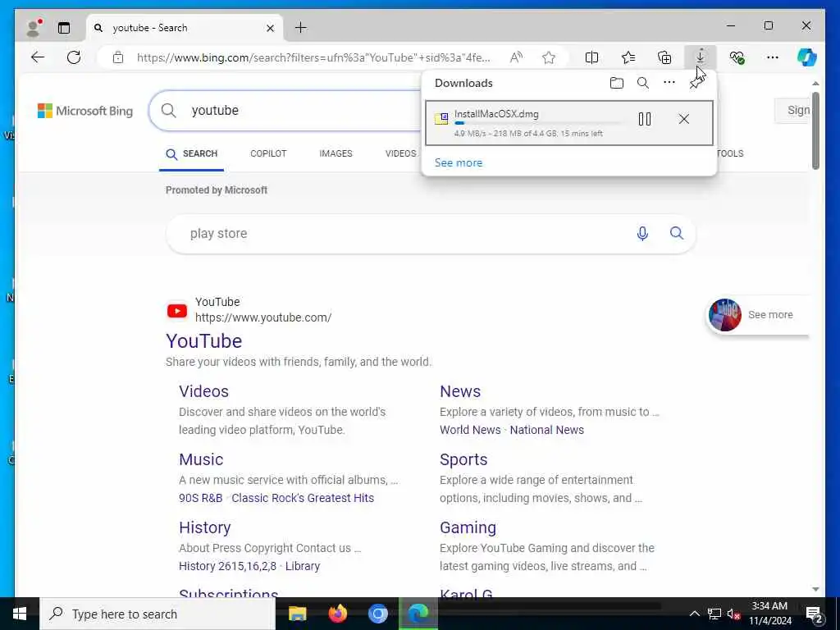Refresh the page
This screenshot has width=840, height=630.
coord(74,57)
